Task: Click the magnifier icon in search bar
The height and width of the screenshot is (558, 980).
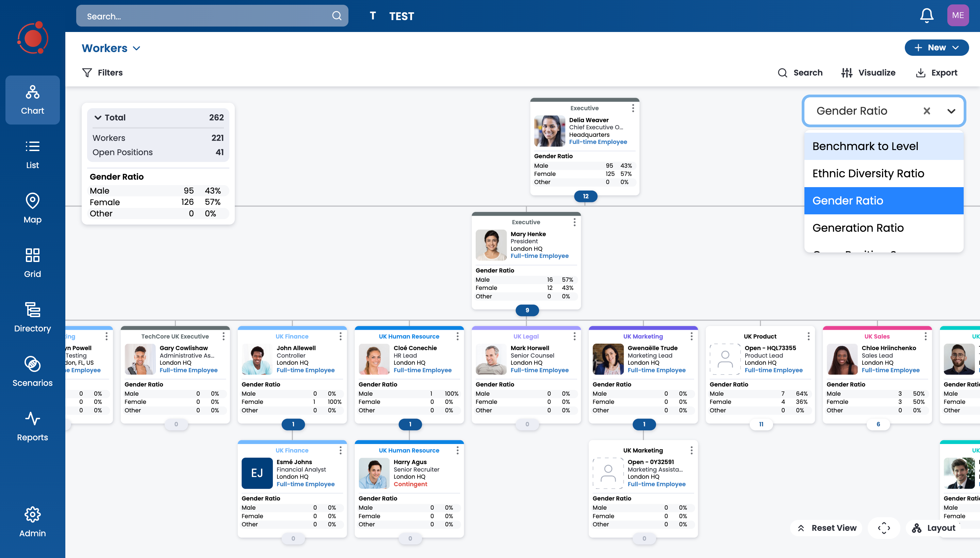Action: (337, 16)
